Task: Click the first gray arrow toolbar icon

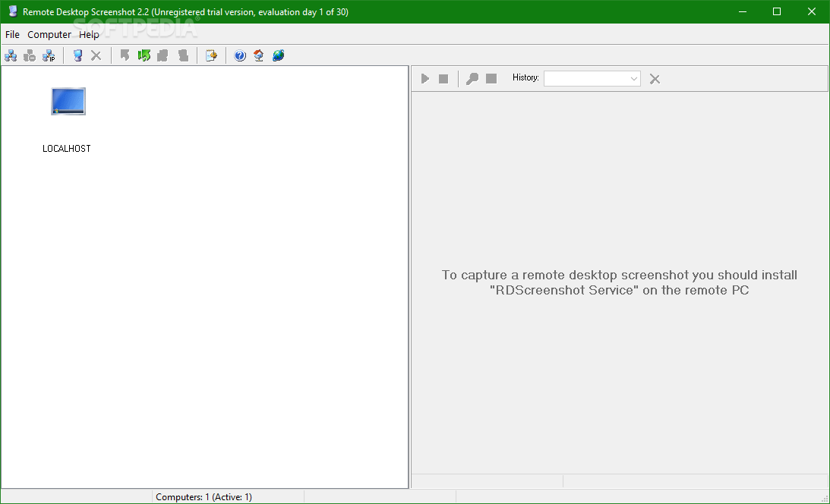Action: pyautogui.click(x=125, y=55)
